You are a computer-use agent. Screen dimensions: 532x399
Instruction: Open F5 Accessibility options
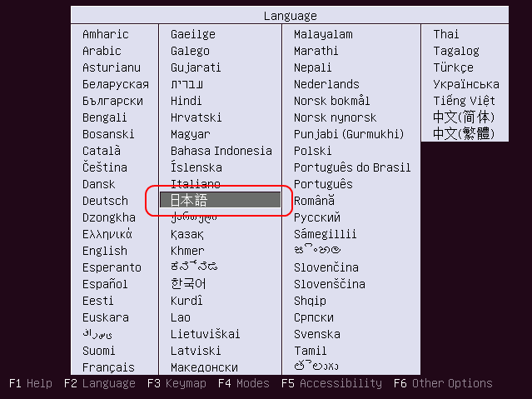point(331,383)
